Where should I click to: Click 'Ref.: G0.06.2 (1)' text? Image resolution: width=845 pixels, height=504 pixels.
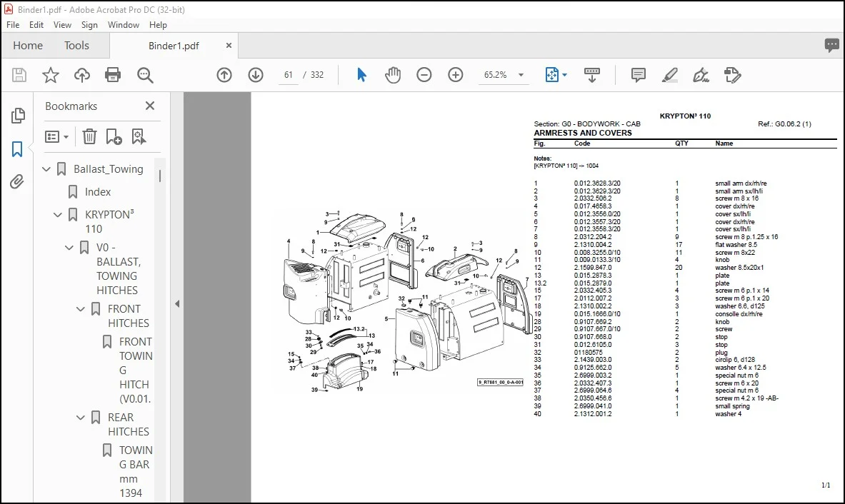click(x=784, y=124)
